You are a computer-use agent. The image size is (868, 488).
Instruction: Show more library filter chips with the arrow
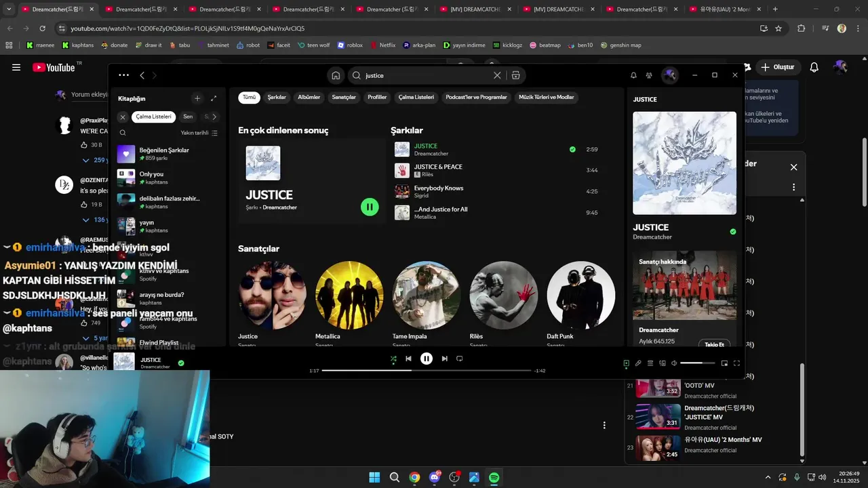(214, 117)
